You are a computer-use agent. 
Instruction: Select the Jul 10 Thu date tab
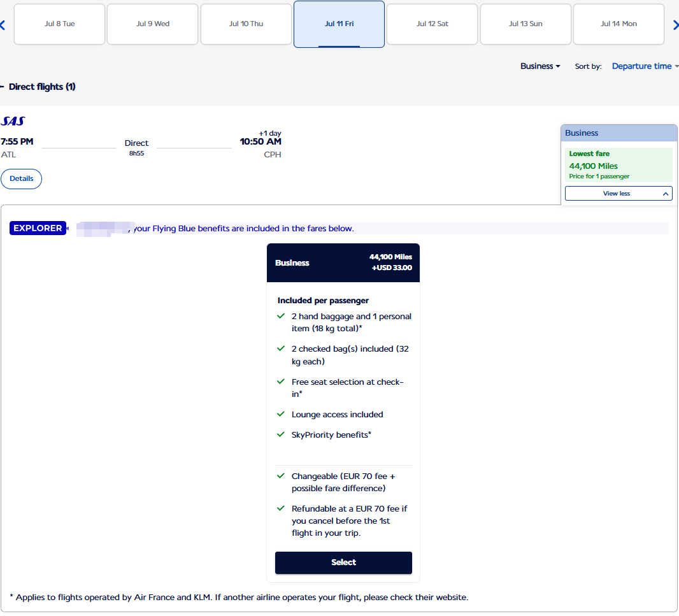click(x=246, y=24)
